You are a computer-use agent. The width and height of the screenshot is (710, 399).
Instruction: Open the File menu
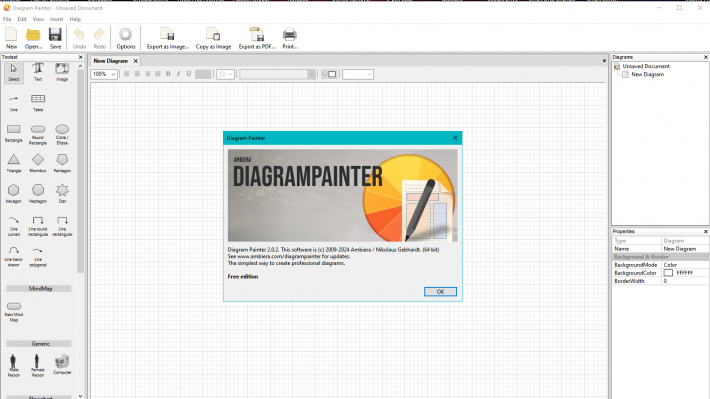pyautogui.click(x=7, y=19)
